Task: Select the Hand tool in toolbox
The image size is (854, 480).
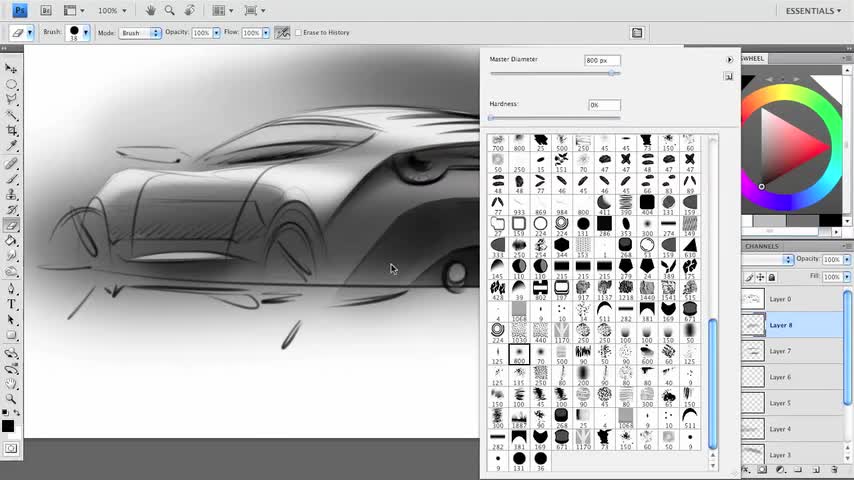Action: click(x=11, y=384)
